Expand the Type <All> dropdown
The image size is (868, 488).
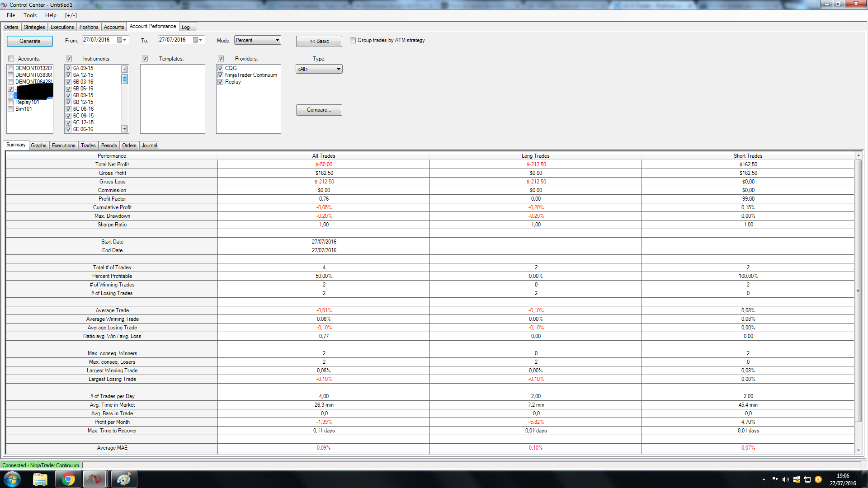319,69
